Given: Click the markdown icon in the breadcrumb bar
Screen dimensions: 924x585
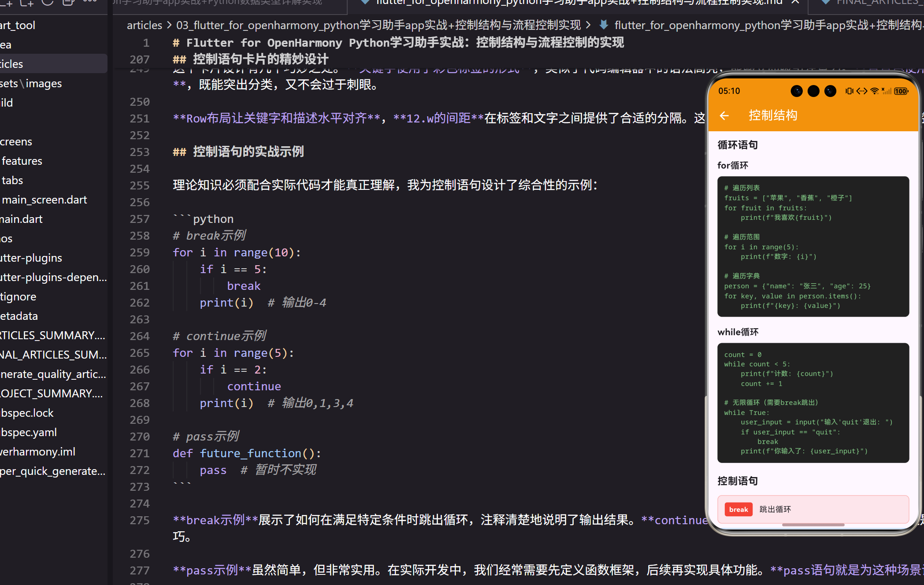Looking at the screenshot, I should pyautogui.click(x=603, y=25).
